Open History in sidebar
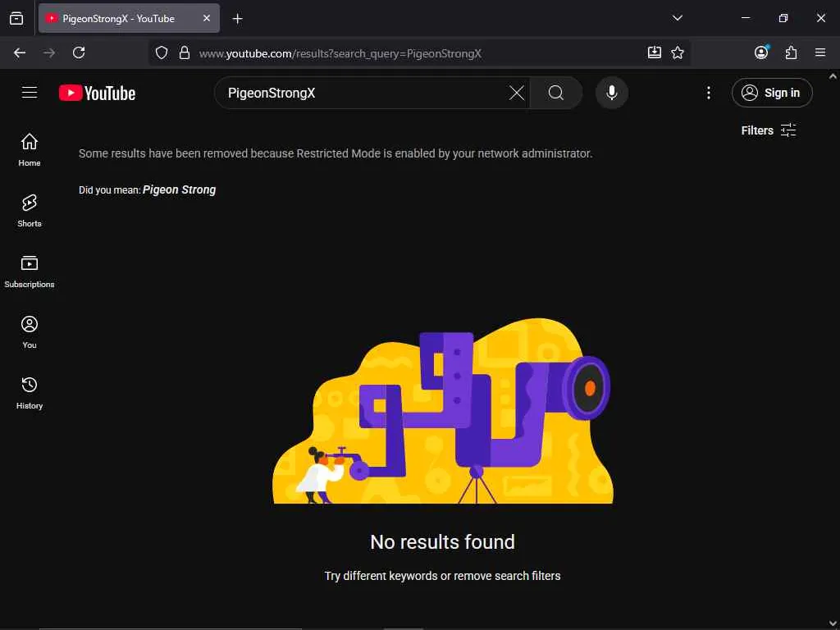This screenshot has height=630, width=840. 30,393
